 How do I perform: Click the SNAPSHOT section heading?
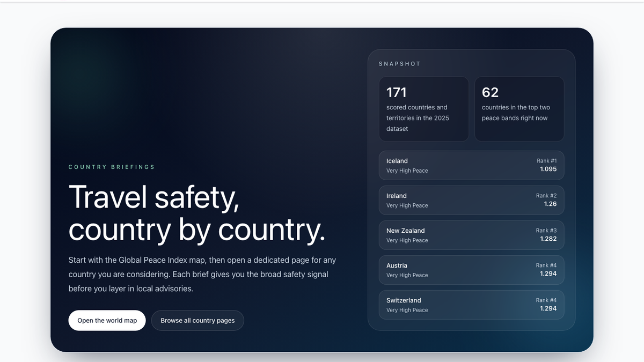400,63
